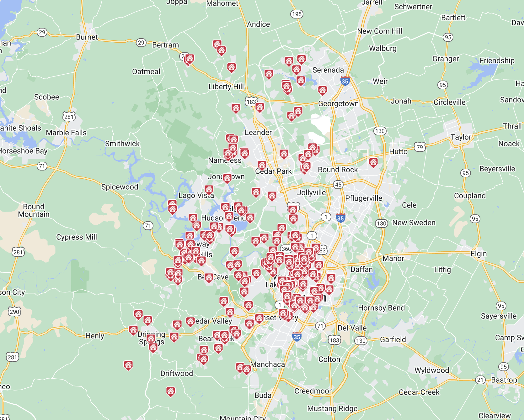Select the home marker on the Bee Cave label
524x420 pixels.
coord(209,278)
